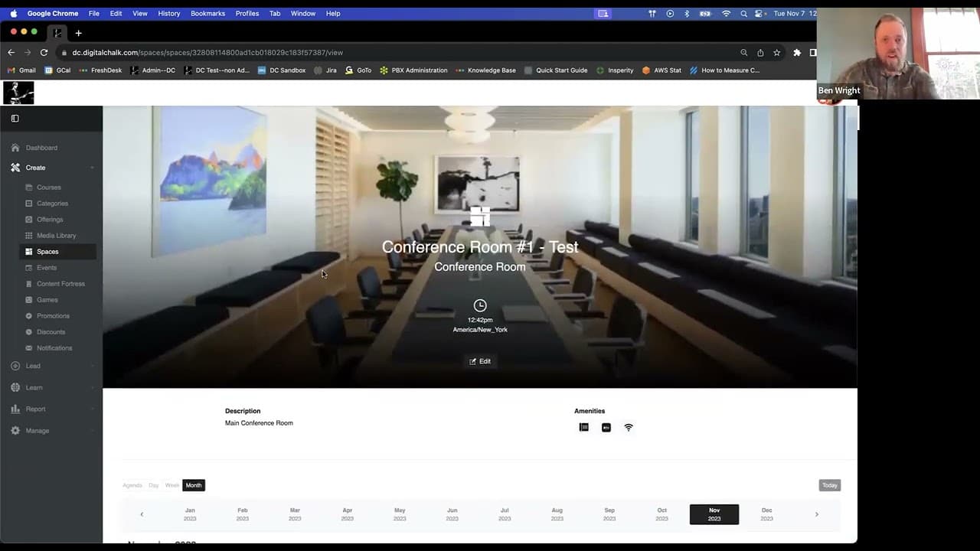Select Spaces in the sidebar
Image resolution: width=980 pixels, height=551 pixels.
(x=57, y=252)
